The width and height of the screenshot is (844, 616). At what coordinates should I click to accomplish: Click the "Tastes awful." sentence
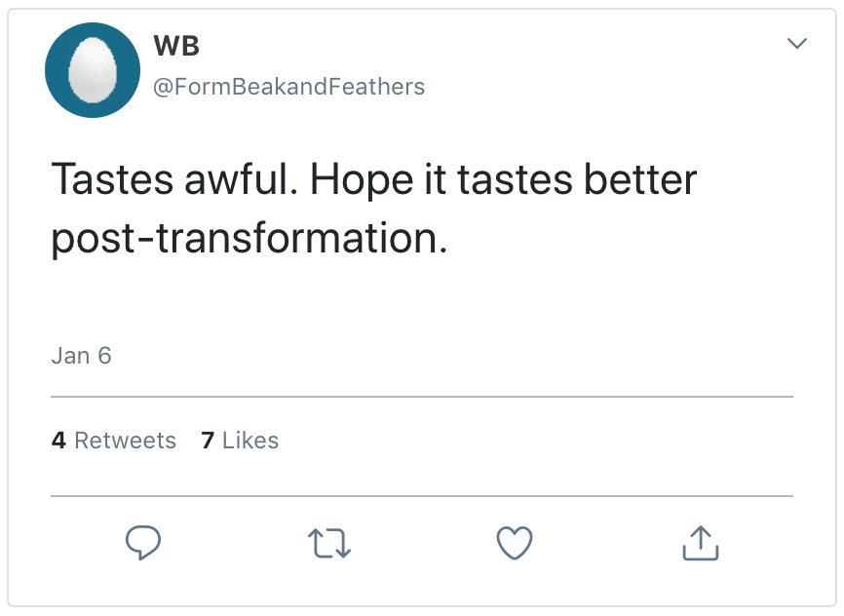[164, 181]
